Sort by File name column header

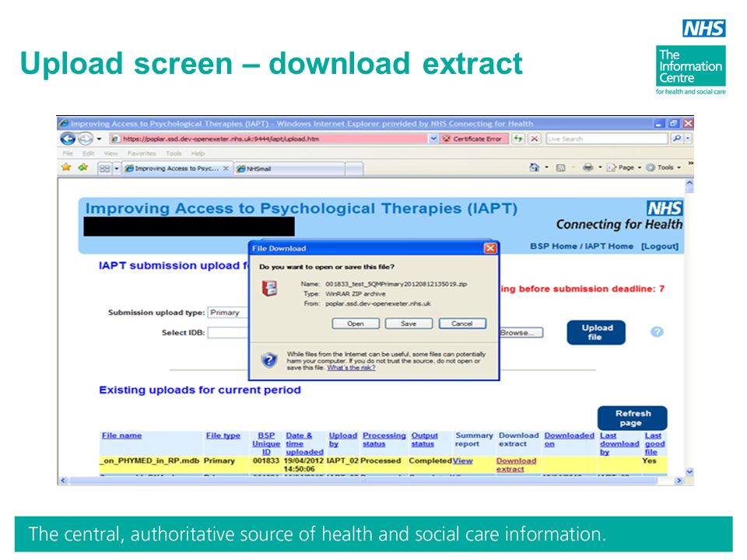click(x=121, y=436)
